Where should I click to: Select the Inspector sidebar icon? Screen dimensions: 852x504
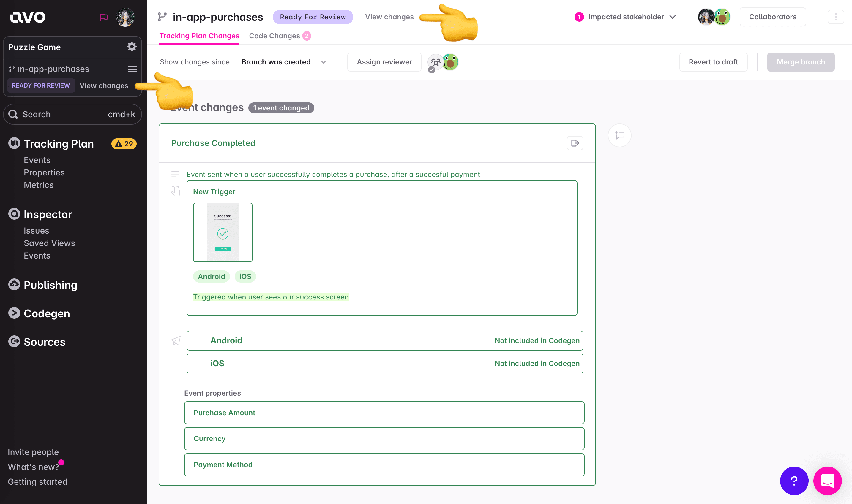click(14, 214)
